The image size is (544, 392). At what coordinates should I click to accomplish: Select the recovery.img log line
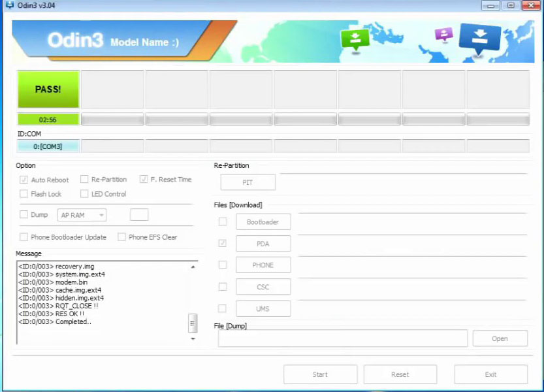[56, 267]
